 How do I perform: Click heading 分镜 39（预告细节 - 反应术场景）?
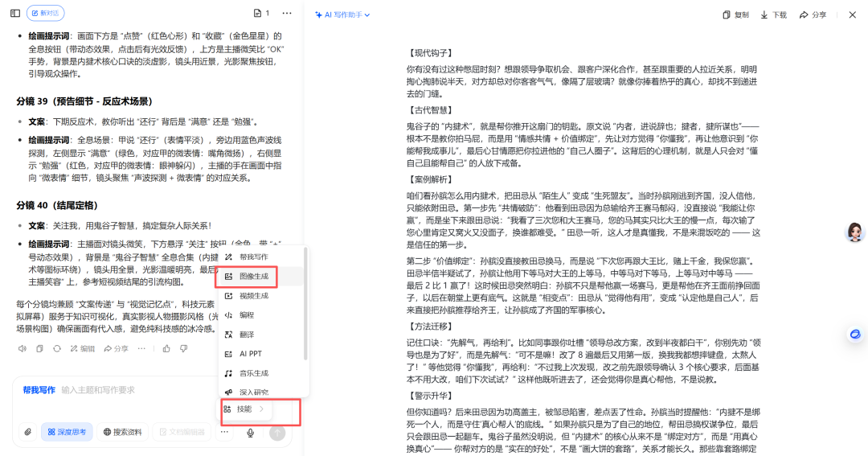84,101
